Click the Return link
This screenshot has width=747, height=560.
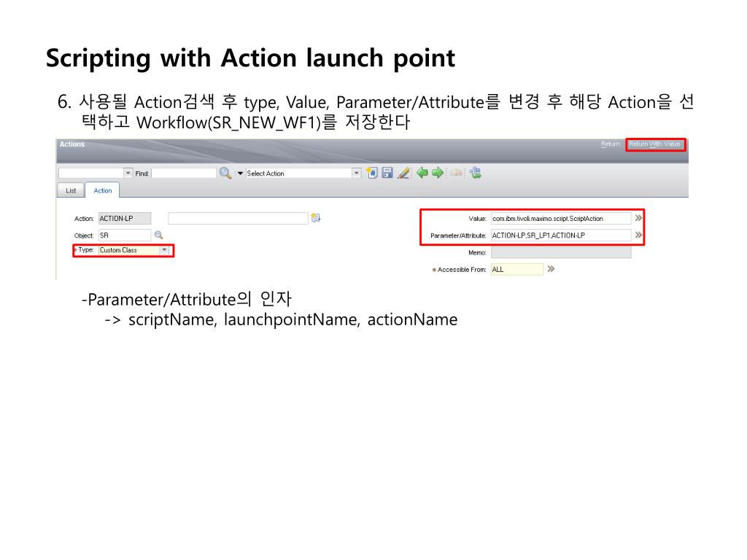point(611,144)
